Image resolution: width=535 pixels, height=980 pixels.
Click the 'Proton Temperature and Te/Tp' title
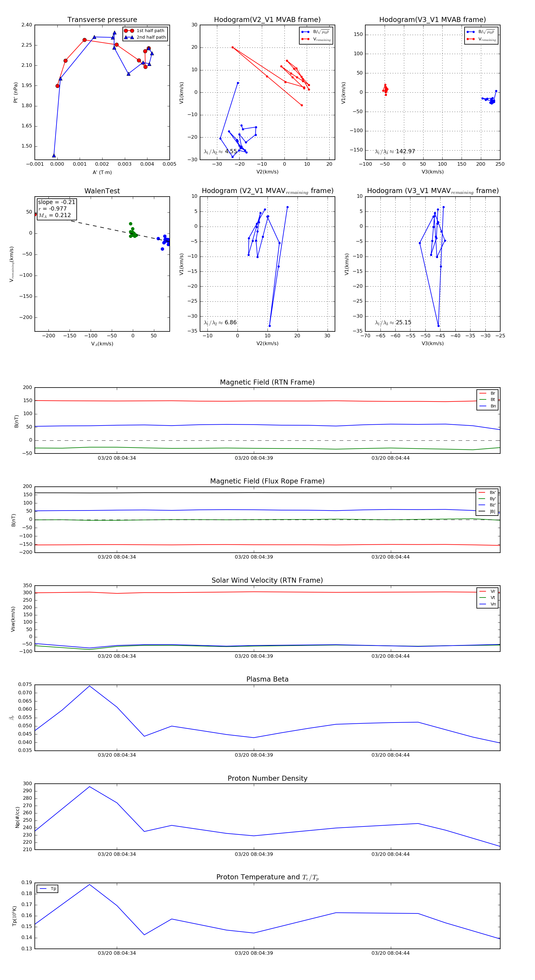click(267, 877)
